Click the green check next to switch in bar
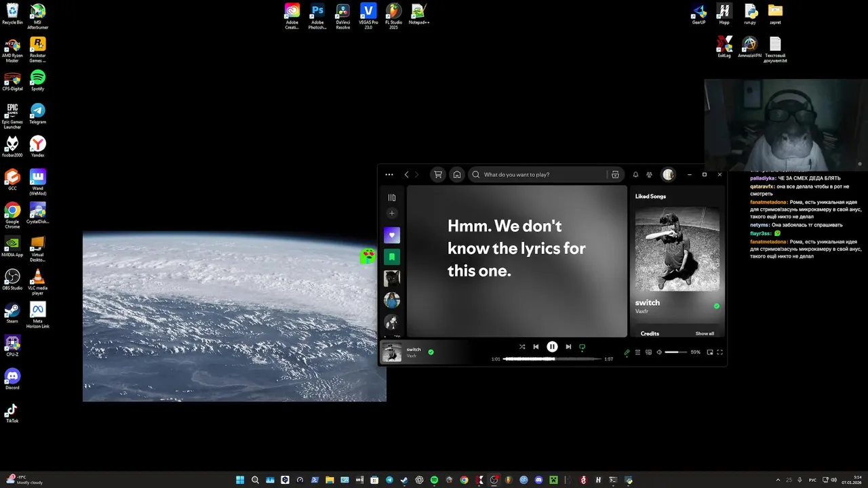 (x=431, y=352)
